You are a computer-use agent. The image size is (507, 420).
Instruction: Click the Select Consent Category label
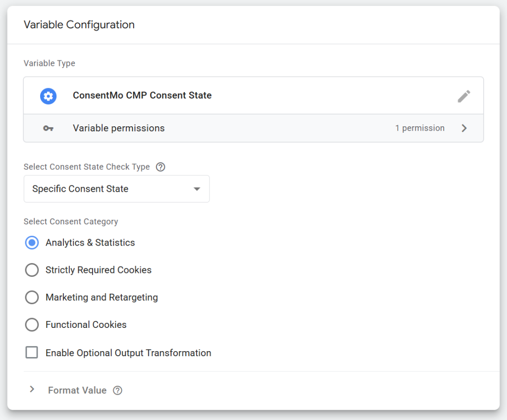click(71, 222)
